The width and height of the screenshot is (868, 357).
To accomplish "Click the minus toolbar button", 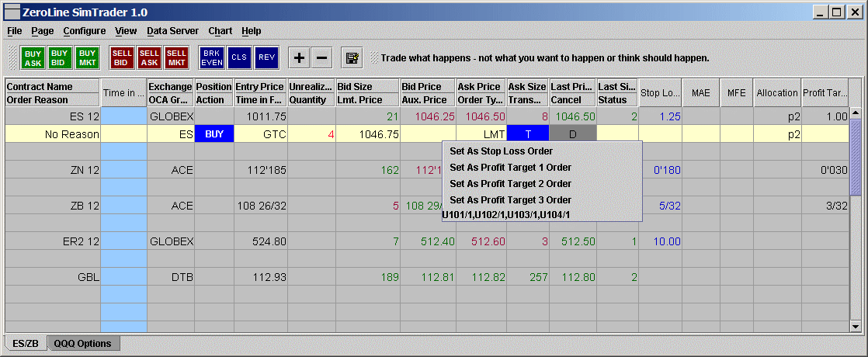I will click(x=321, y=57).
